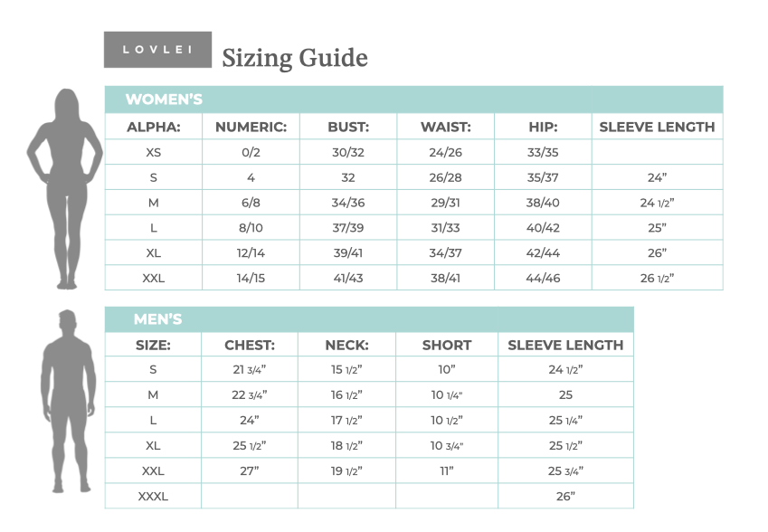The height and width of the screenshot is (532, 768).
Task: Click the 12/14 numeric size cell
Action: coord(251,253)
